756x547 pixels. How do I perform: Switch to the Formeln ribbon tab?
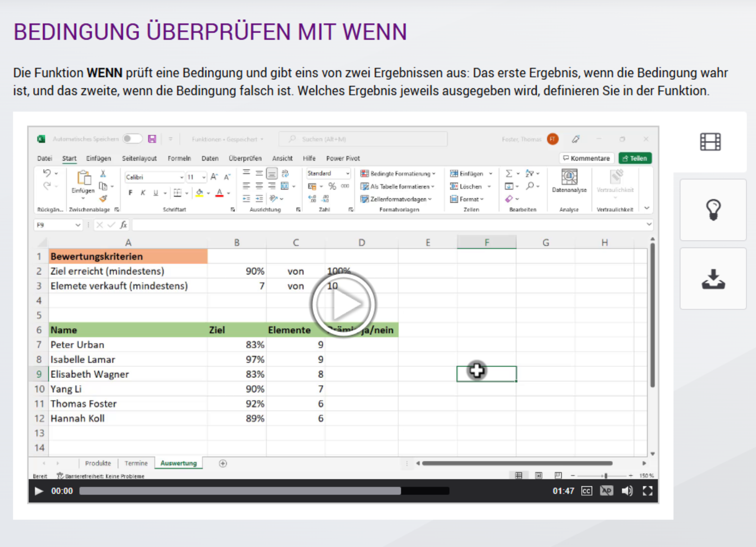pos(179,159)
